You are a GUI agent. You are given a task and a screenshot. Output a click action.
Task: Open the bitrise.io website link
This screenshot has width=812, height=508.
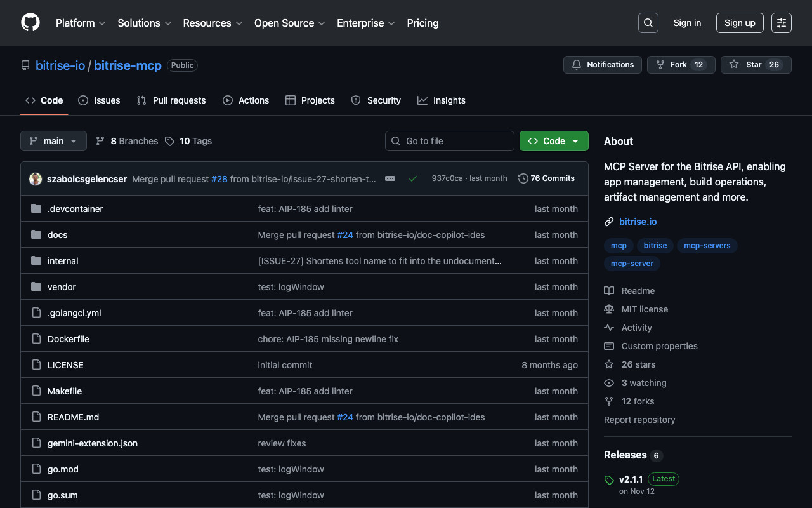point(638,222)
